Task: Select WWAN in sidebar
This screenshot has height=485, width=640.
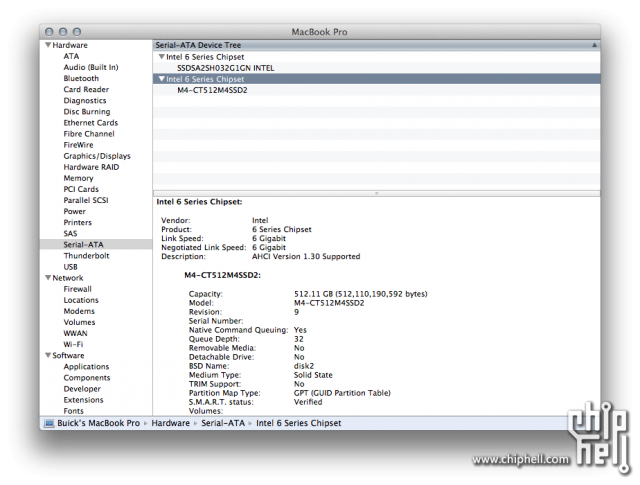Action: pyautogui.click(x=75, y=333)
